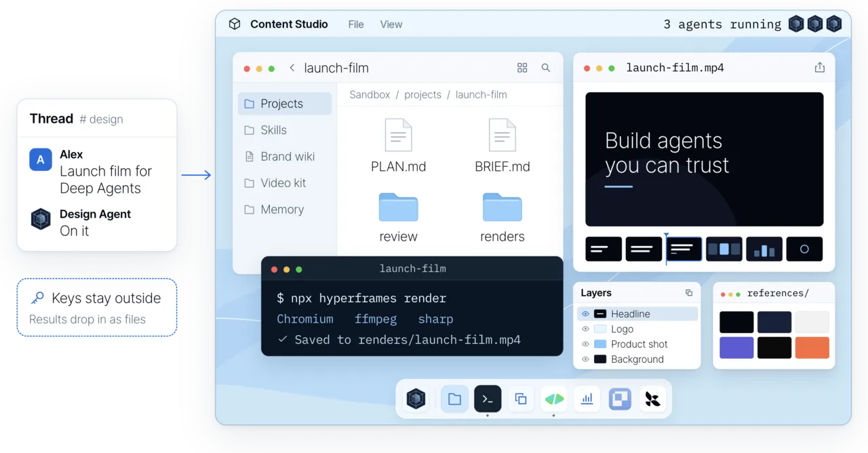
Task: Open the View menu
Action: pyautogui.click(x=391, y=24)
